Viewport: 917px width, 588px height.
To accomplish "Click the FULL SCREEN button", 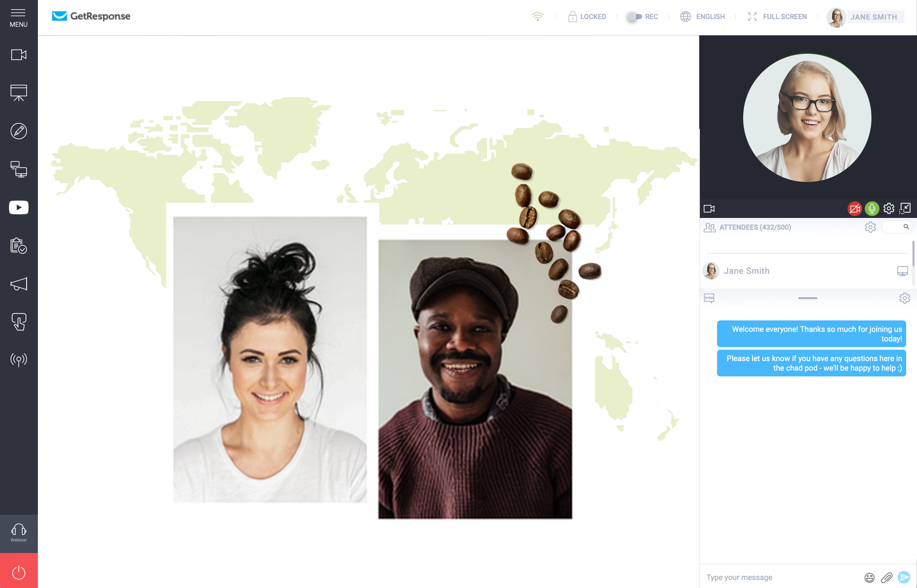I will click(777, 17).
